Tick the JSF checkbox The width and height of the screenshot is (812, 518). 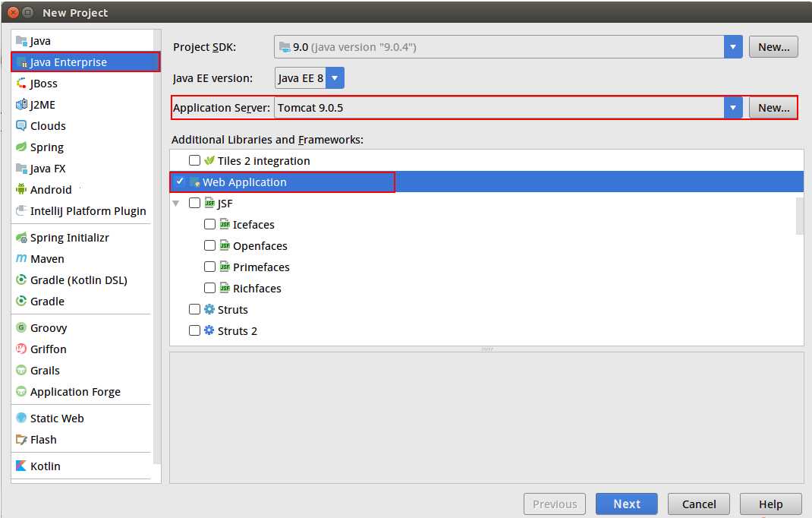pos(194,203)
